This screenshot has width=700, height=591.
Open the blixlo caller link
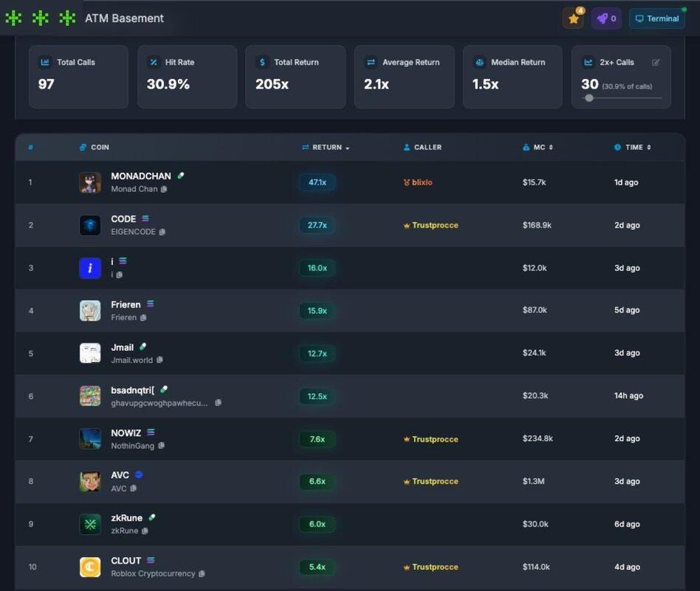coord(418,182)
